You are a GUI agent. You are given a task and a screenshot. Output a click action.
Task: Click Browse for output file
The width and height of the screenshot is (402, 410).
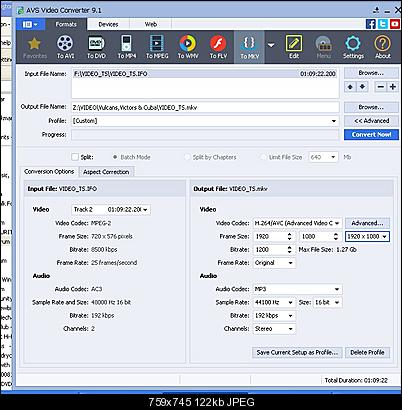pos(371,107)
